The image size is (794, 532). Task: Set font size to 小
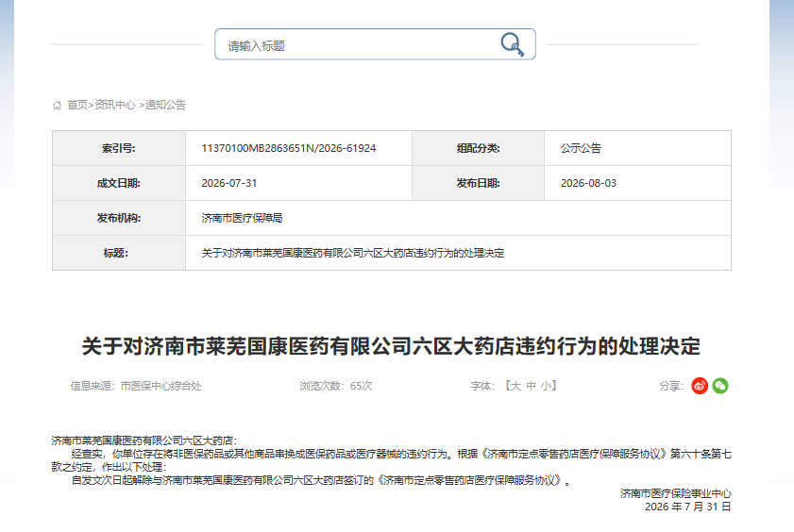click(x=546, y=386)
